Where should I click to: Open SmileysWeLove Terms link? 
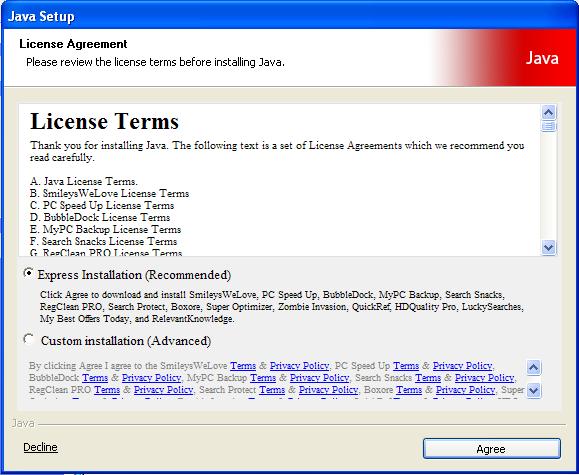[x=243, y=366]
